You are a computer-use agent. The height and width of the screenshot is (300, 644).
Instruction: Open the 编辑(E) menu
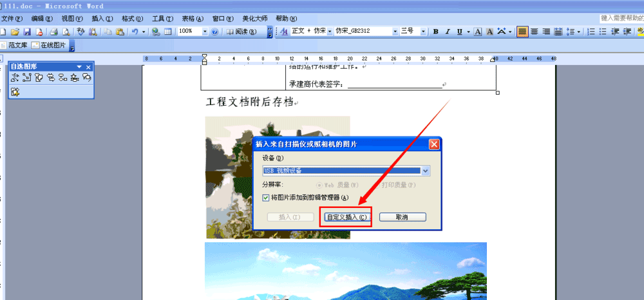click(x=43, y=19)
